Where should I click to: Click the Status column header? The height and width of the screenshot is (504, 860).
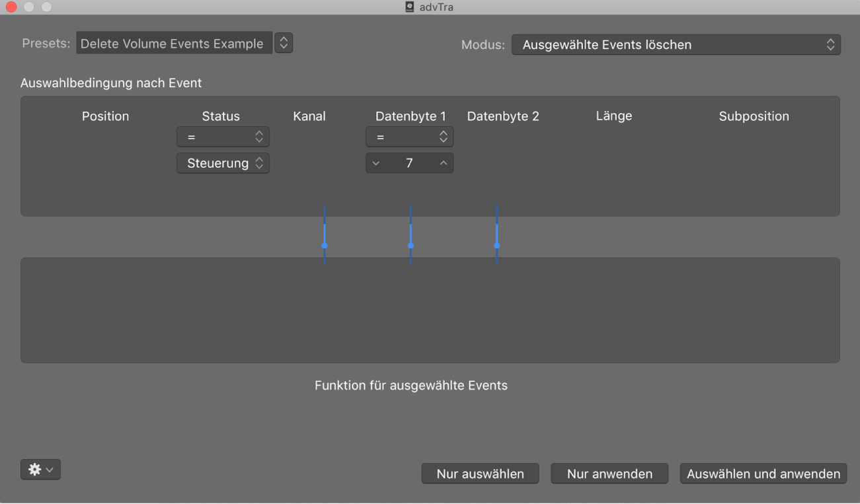point(221,116)
